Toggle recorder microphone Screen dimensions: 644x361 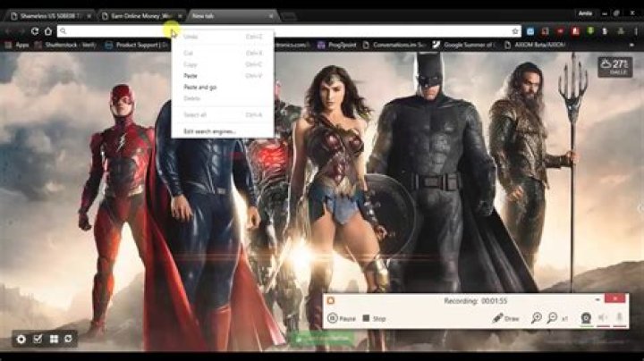(x=620, y=318)
